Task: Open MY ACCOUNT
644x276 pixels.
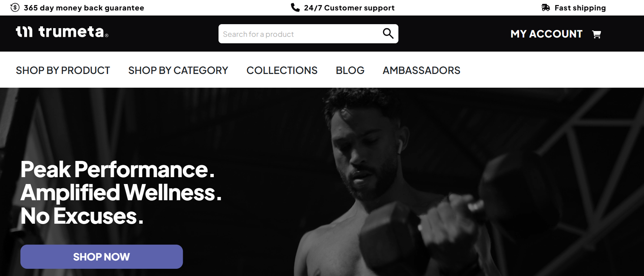Action: [x=546, y=34]
